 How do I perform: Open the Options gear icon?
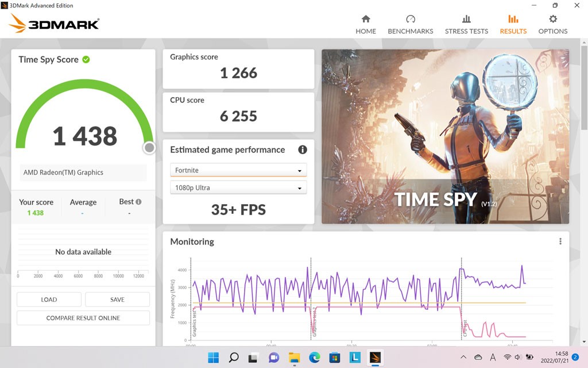[x=552, y=20]
